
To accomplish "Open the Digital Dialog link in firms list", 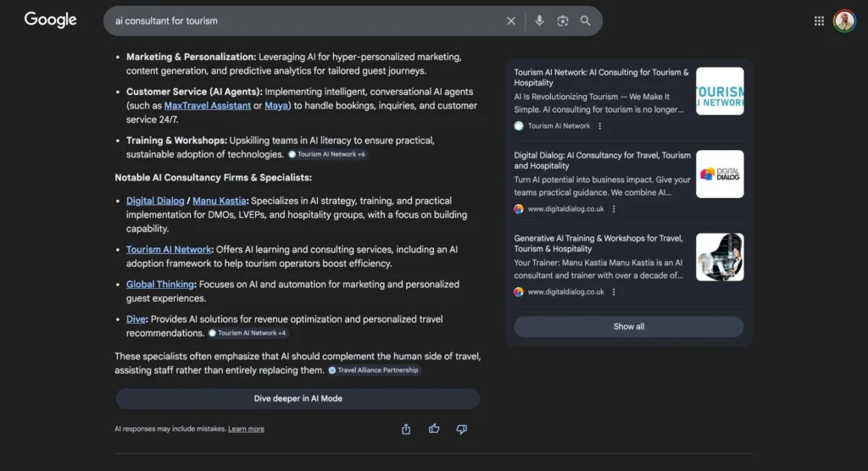I will tap(155, 201).
